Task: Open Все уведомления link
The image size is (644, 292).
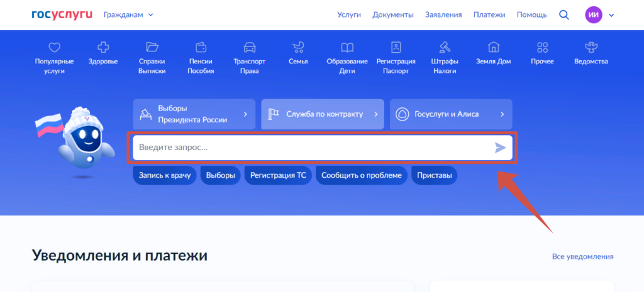Action: point(582,257)
